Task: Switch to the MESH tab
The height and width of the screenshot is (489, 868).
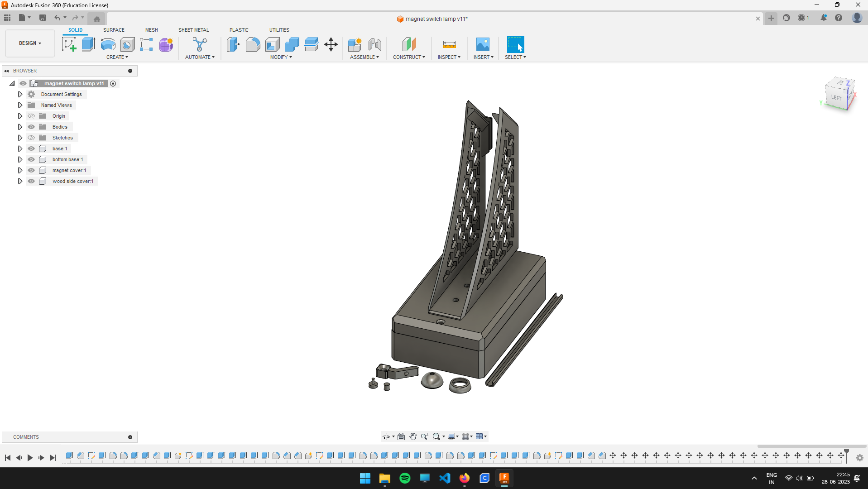Action: tap(152, 30)
